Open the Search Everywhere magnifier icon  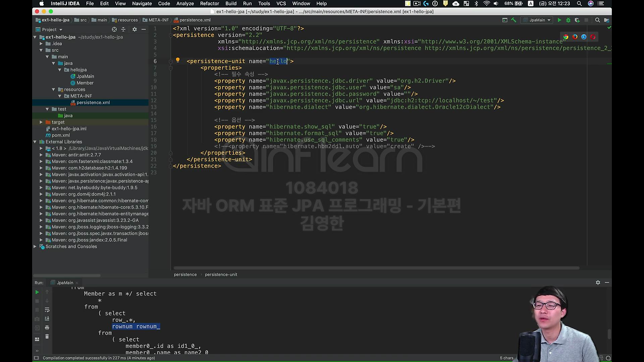(598, 20)
